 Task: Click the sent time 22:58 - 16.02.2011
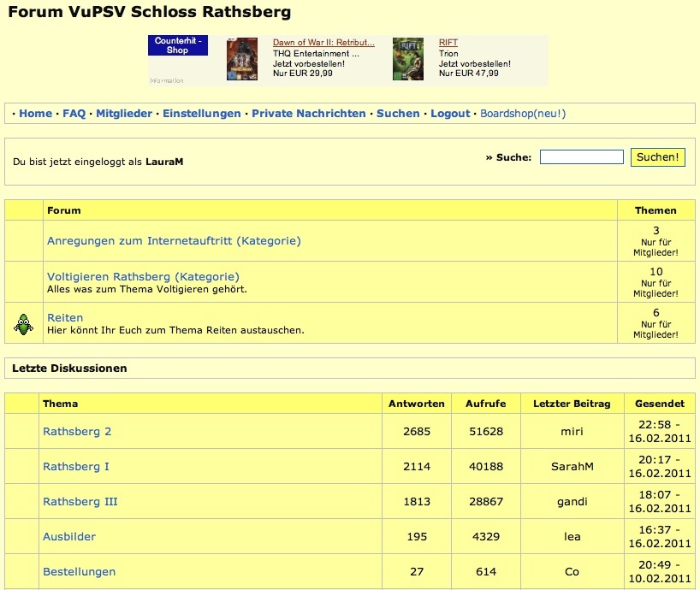660,431
